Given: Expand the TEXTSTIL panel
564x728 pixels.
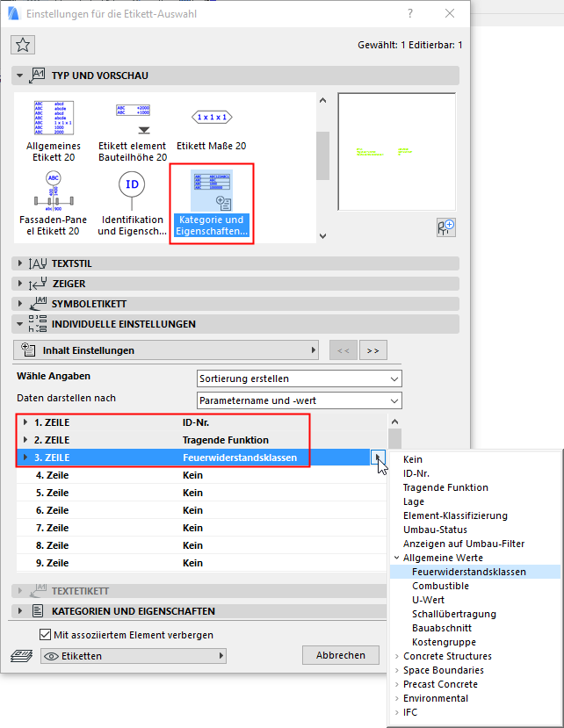Looking at the screenshot, I should [19, 263].
